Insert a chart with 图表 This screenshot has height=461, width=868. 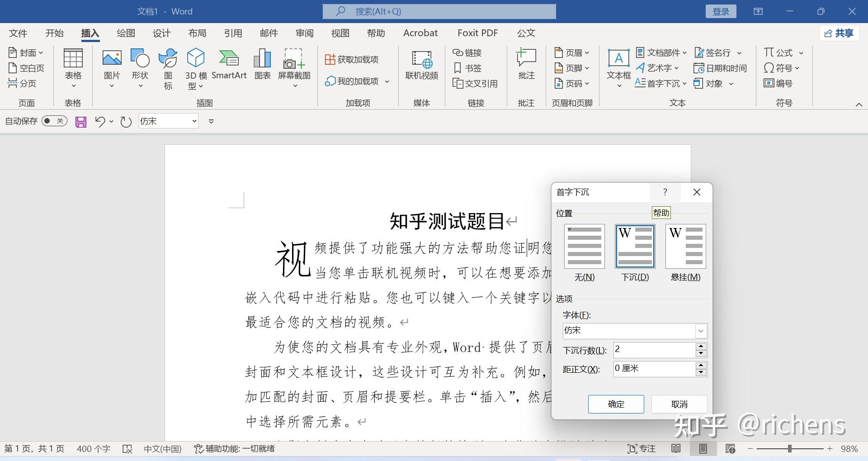262,64
